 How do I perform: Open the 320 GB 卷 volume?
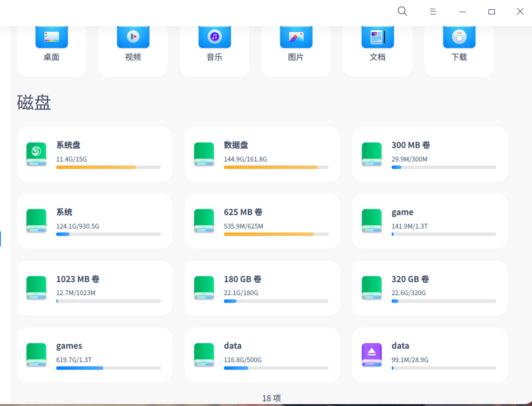coord(429,287)
